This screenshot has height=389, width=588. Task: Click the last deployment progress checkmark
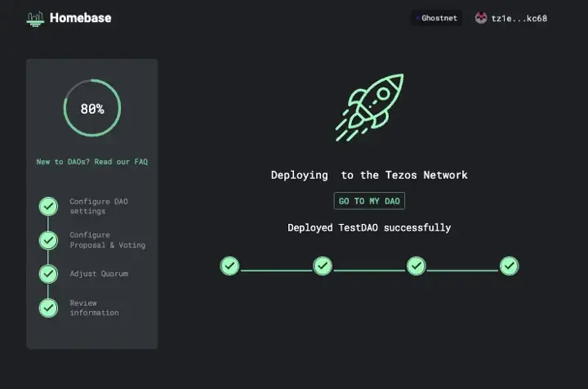509,266
